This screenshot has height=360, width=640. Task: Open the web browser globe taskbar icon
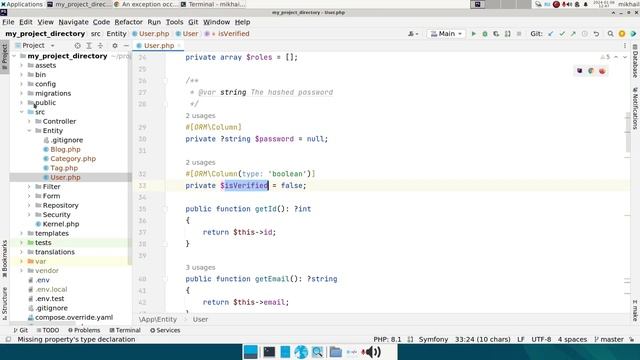301,352
